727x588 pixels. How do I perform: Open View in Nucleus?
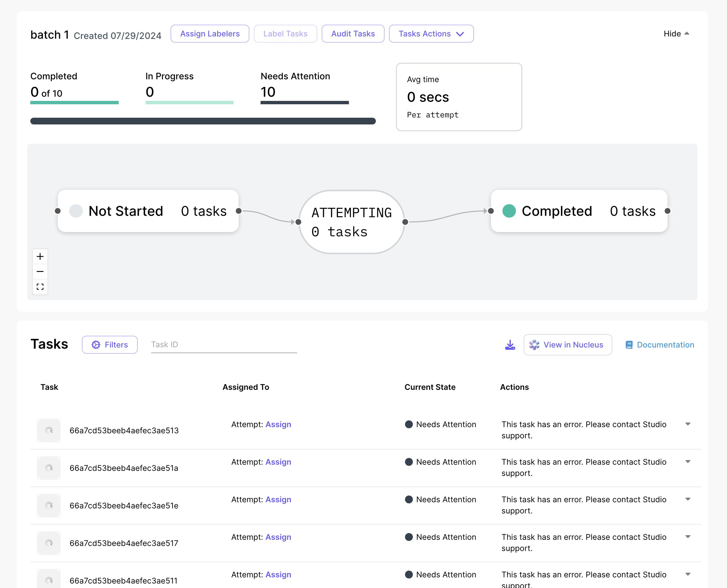pyautogui.click(x=568, y=345)
